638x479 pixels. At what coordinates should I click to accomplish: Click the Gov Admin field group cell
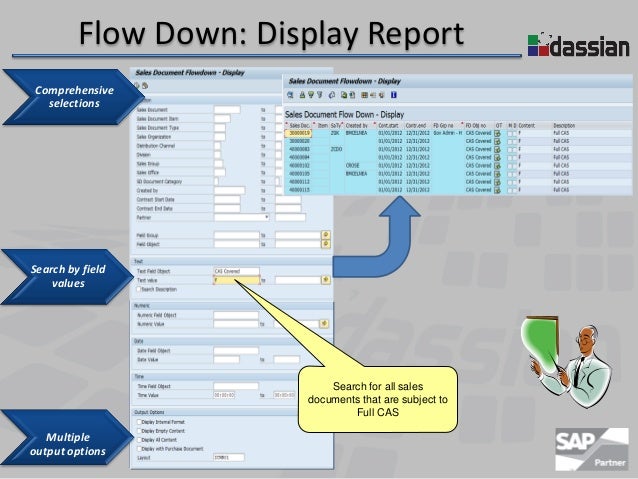(x=448, y=133)
